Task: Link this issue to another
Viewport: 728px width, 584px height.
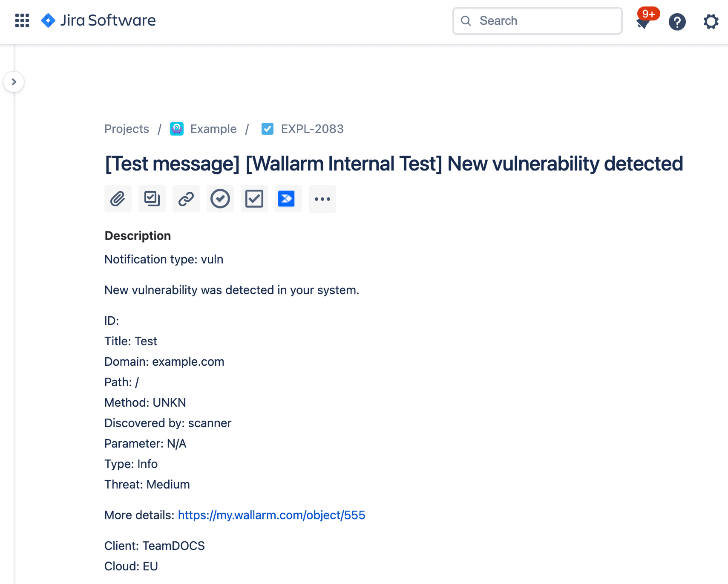Action: point(186,199)
